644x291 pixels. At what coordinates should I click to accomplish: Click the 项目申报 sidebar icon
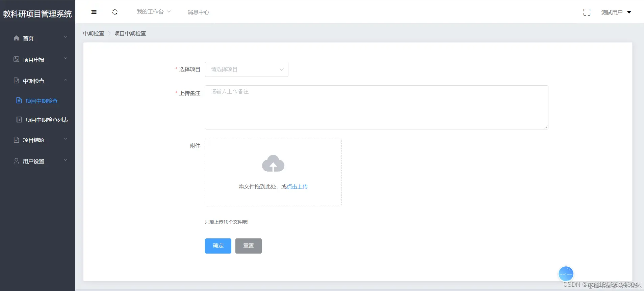pos(16,59)
